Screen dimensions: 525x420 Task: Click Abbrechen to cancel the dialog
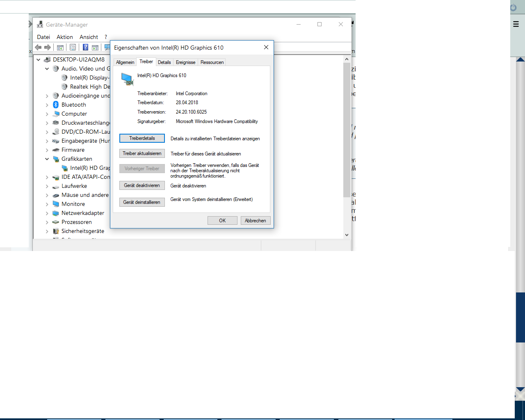coord(256,221)
